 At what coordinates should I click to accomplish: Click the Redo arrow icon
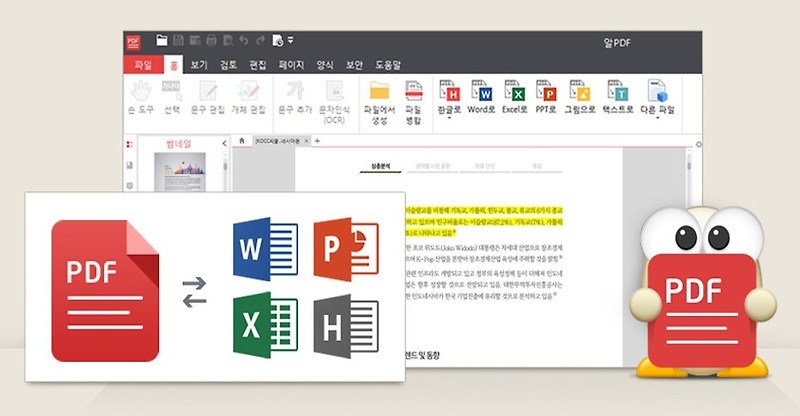[x=260, y=40]
